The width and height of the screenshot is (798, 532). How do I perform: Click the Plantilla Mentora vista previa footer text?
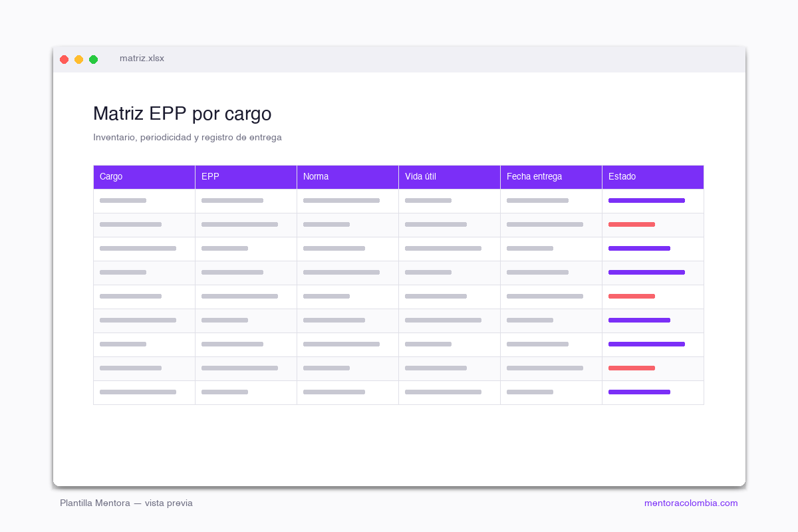pos(126,503)
